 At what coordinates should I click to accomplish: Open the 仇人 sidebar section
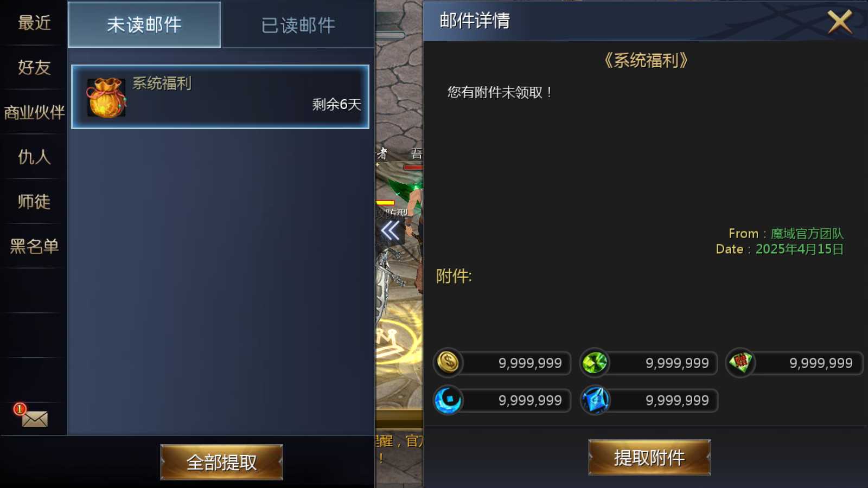pos(34,157)
